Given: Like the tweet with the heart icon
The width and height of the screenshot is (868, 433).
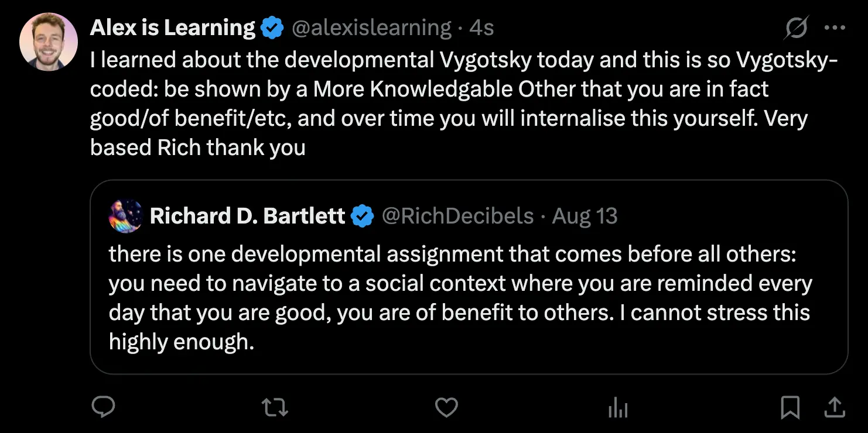Looking at the screenshot, I should [x=446, y=407].
